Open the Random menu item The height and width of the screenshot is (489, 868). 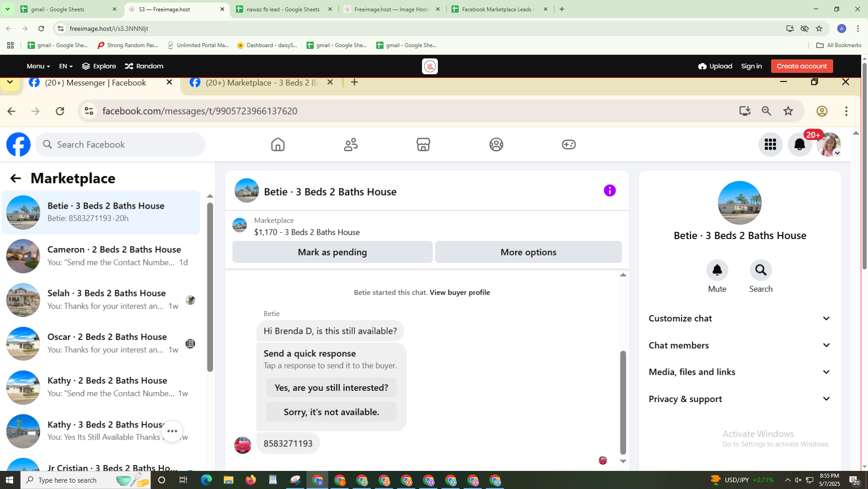click(144, 66)
